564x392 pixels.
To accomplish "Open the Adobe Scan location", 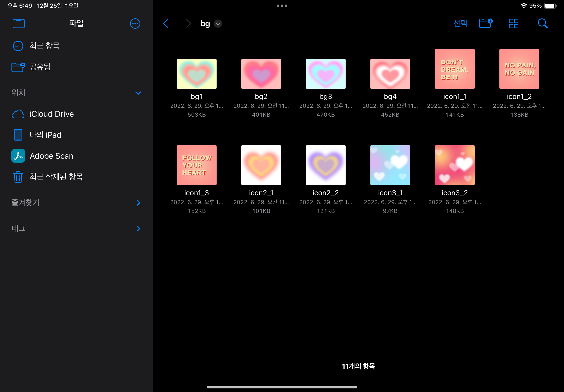I will (51, 156).
